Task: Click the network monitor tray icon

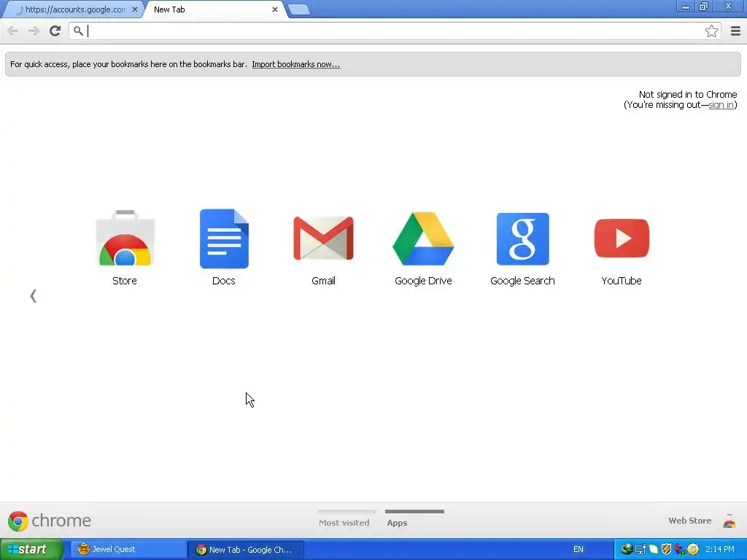Action: point(640,550)
